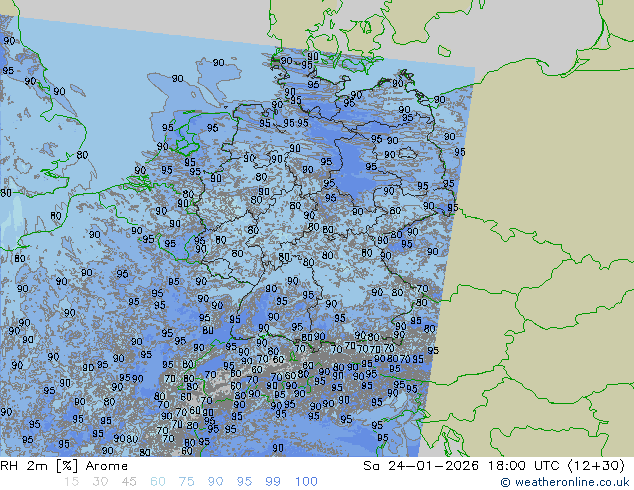Select the 30 value in the colour legend
634x490 pixels.
click(100, 482)
